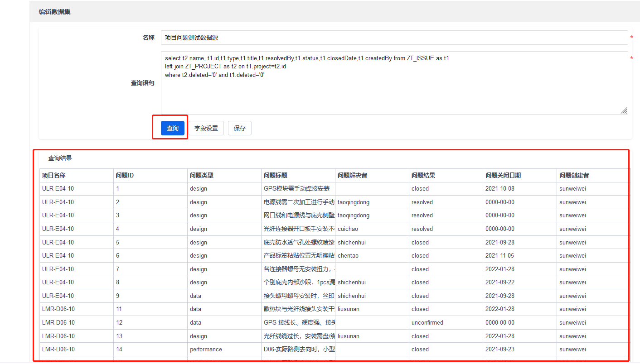Grab the textarea resize handle corner
640x364 pixels.
pyautogui.click(x=624, y=110)
